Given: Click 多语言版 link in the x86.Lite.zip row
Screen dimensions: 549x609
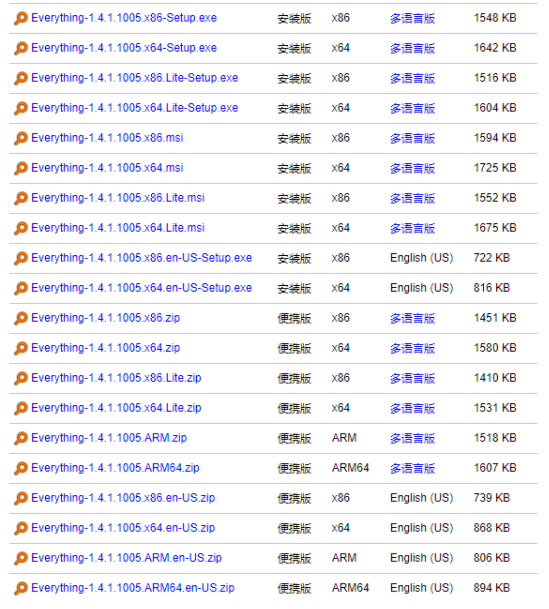Looking at the screenshot, I should pos(412,378).
